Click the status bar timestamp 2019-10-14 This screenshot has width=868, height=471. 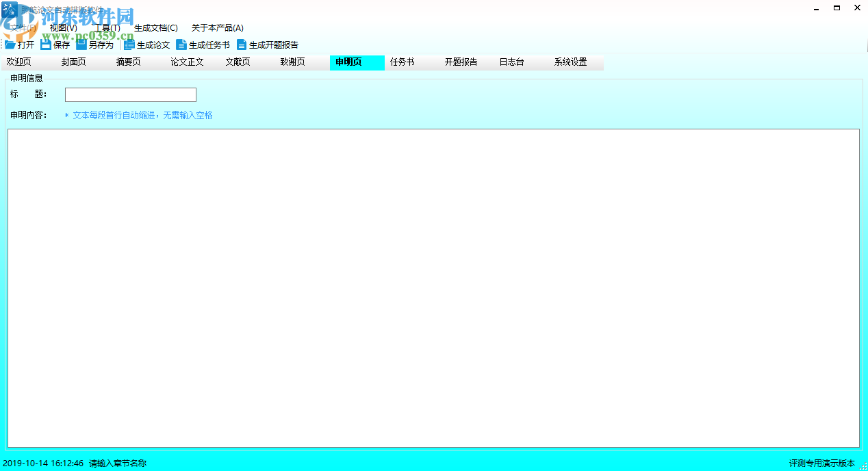(43, 463)
